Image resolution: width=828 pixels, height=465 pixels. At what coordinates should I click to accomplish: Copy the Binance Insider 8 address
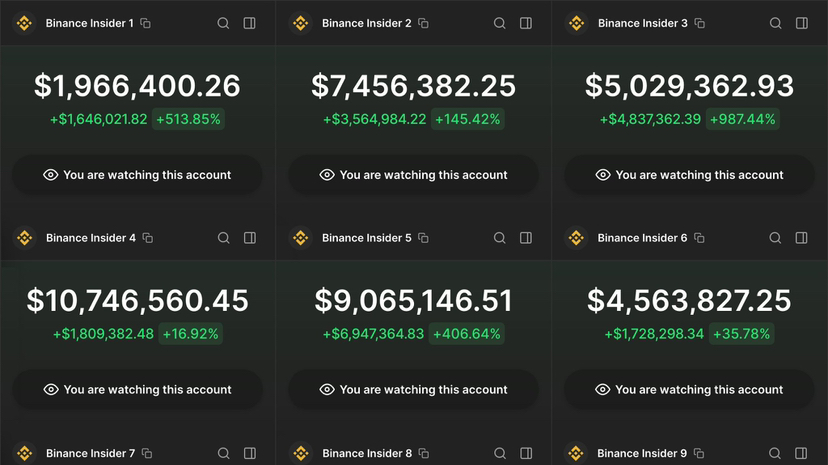point(424,453)
